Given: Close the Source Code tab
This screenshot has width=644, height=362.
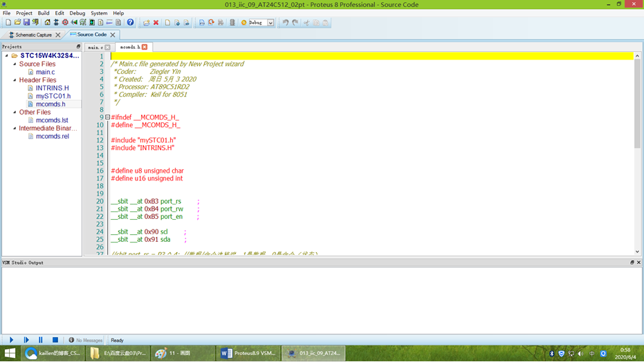Looking at the screenshot, I should pos(113,35).
